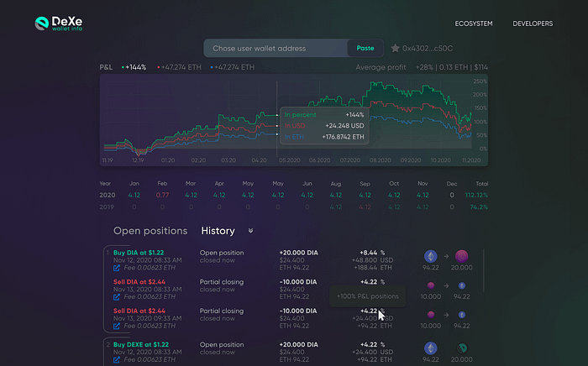The width and height of the screenshot is (588, 366).
Task: Open transaction link for Buy DEXE at $1.22
Action: pos(117,360)
